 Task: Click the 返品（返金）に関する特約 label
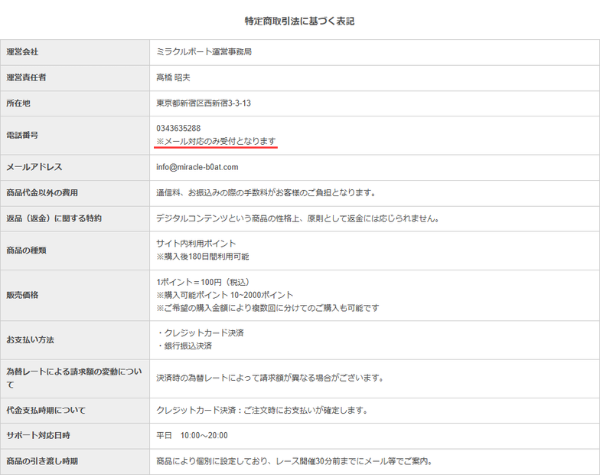tap(54, 218)
